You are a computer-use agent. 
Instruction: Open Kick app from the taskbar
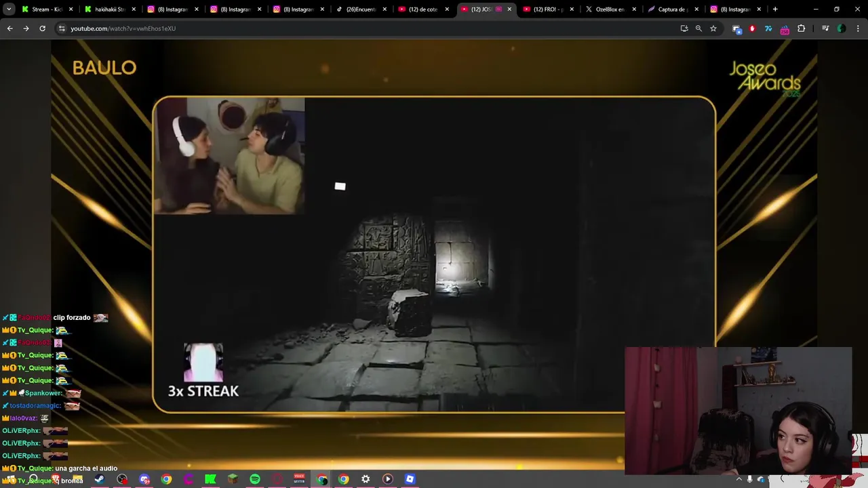tap(210, 479)
